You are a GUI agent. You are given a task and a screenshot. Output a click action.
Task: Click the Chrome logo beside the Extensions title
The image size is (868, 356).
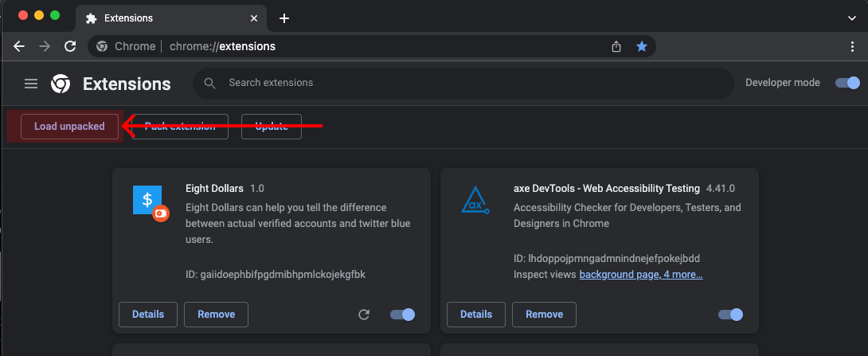[61, 84]
